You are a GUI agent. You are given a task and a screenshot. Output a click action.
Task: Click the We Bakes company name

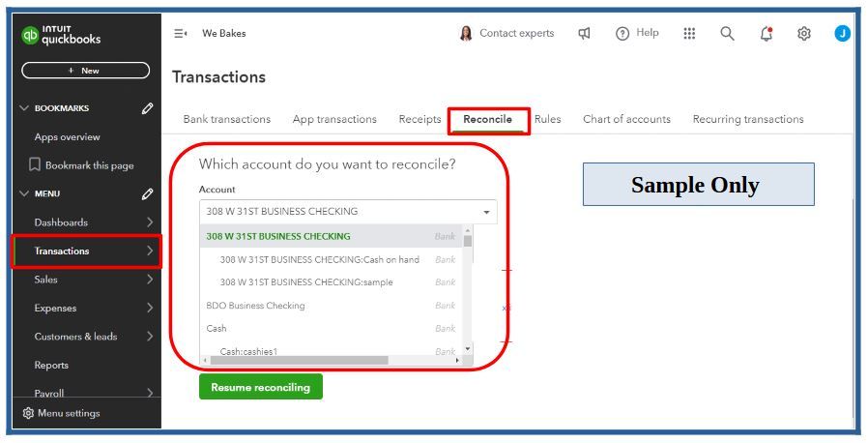point(223,33)
